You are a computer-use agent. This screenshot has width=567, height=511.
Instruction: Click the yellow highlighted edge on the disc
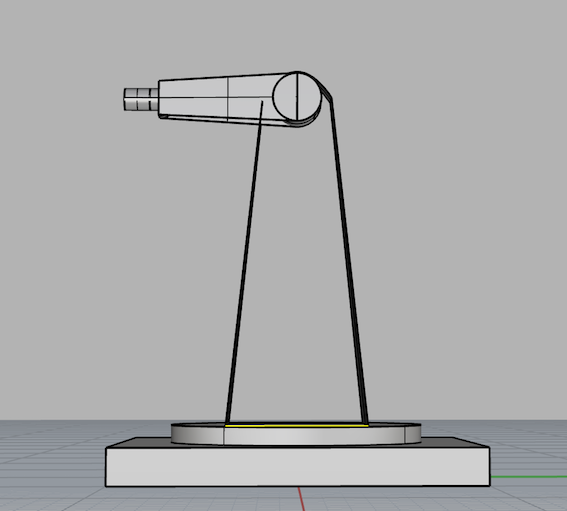pyautogui.click(x=297, y=426)
